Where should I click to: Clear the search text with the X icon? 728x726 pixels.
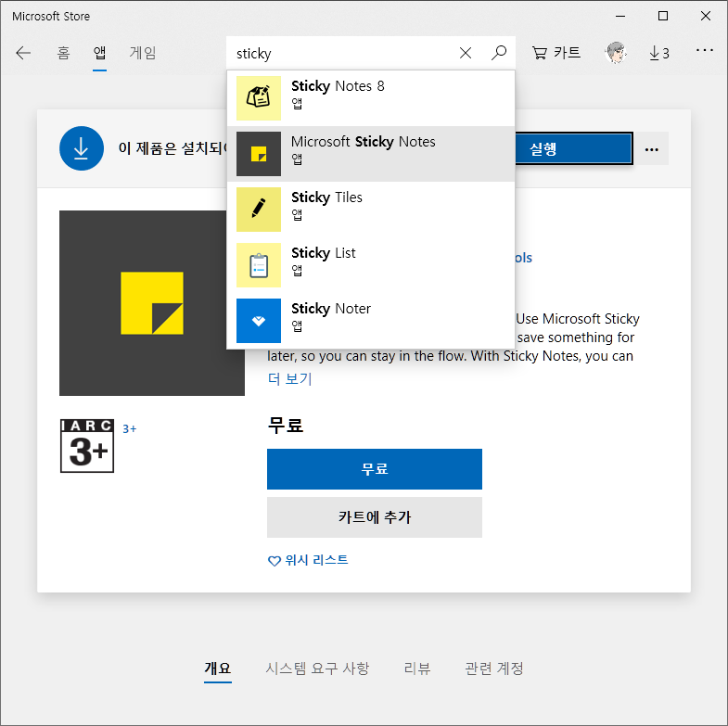pyautogui.click(x=466, y=53)
